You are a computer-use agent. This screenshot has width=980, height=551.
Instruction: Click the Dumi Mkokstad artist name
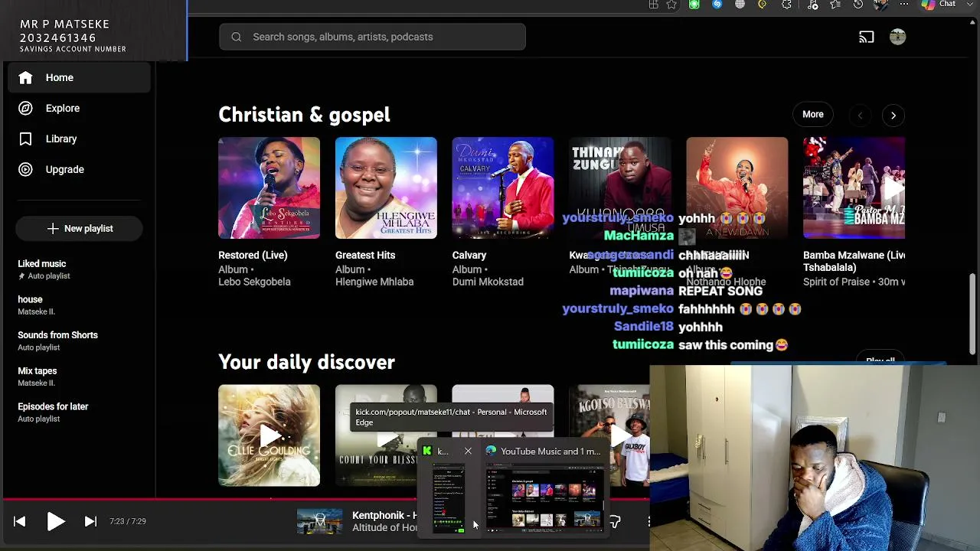(x=488, y=282)
